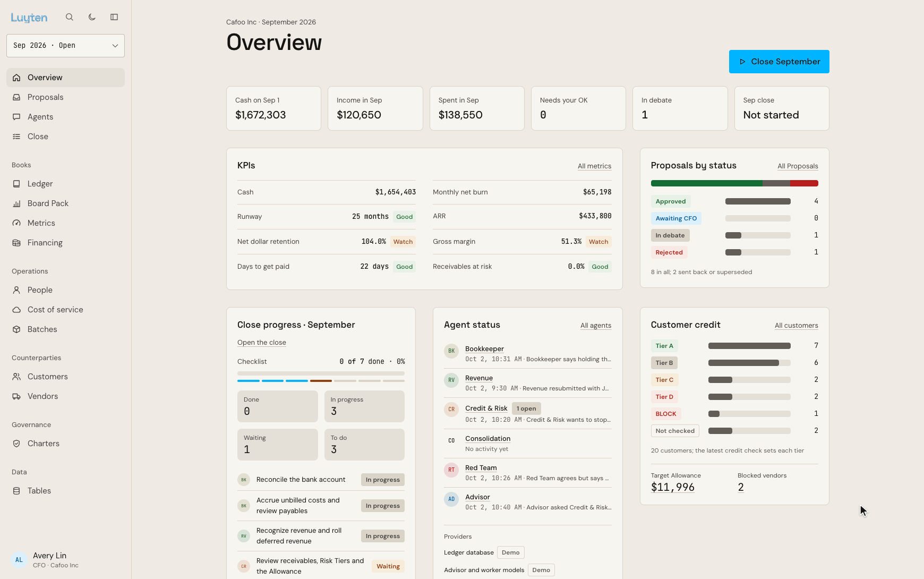The image size is (924, 579).
Task: Click the Luyten logo
Action: 29,18
